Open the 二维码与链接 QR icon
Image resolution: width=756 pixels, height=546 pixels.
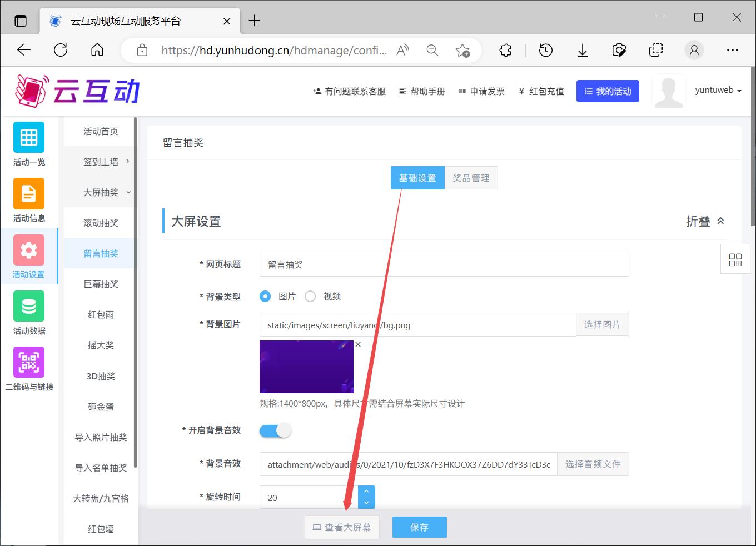[x=29, y=362]
